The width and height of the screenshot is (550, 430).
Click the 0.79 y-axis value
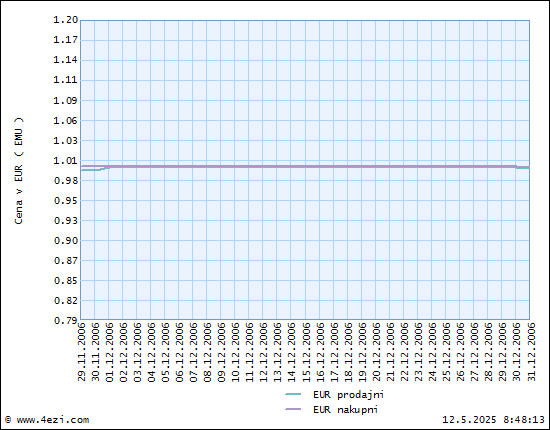pyautogui.click(x=66, y=321)
